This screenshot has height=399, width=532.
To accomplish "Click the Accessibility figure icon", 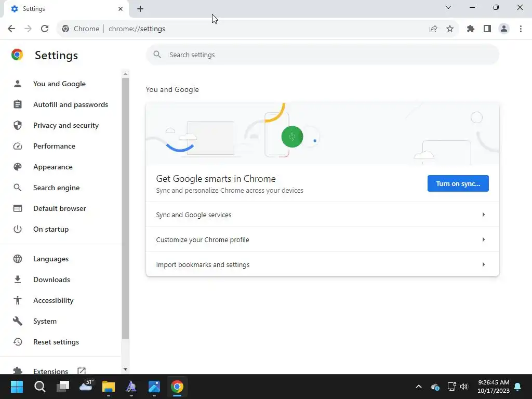I will [x=18, y=300].
